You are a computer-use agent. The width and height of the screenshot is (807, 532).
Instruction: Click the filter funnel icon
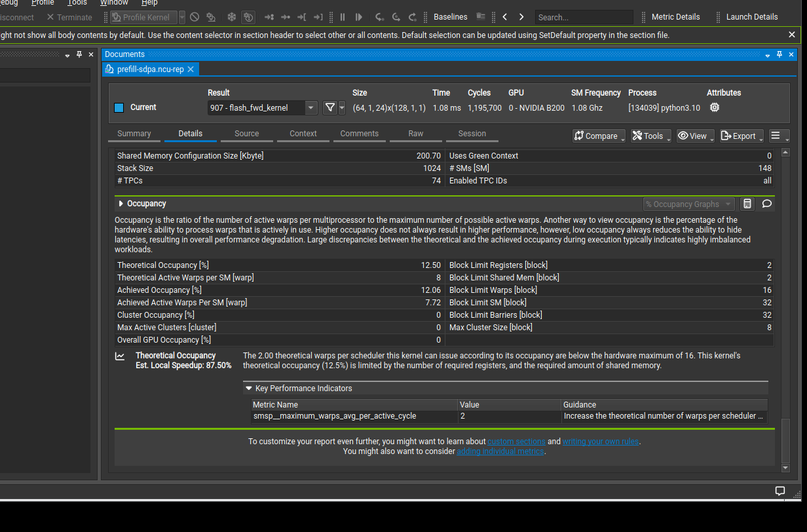click(330, 107)
